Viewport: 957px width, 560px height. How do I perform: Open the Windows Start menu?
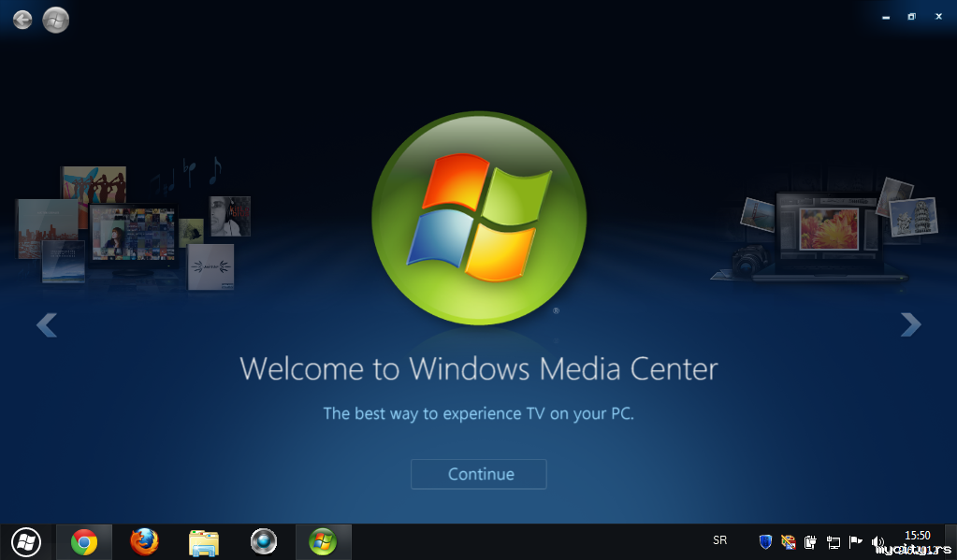(25, 541)
